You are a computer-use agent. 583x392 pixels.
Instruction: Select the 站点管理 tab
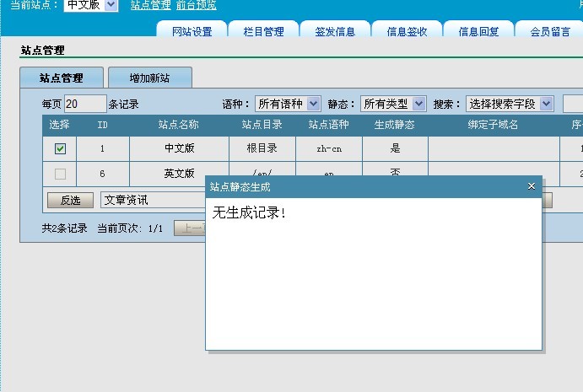click(62, 78)
